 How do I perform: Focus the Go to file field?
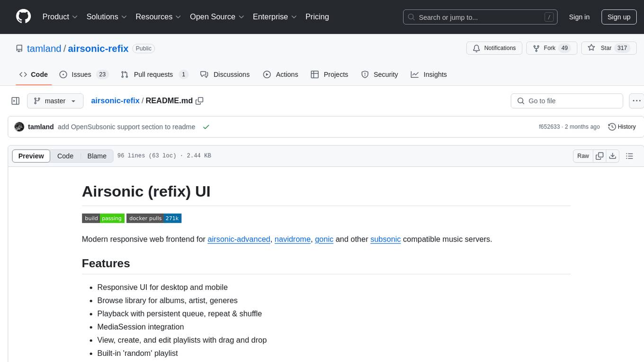tap(567, 101)
